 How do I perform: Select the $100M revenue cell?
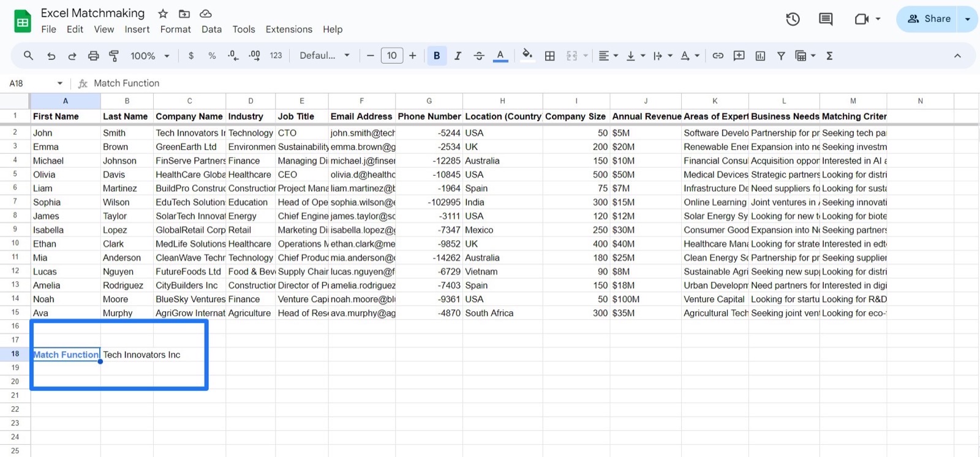tap(646, 299)
